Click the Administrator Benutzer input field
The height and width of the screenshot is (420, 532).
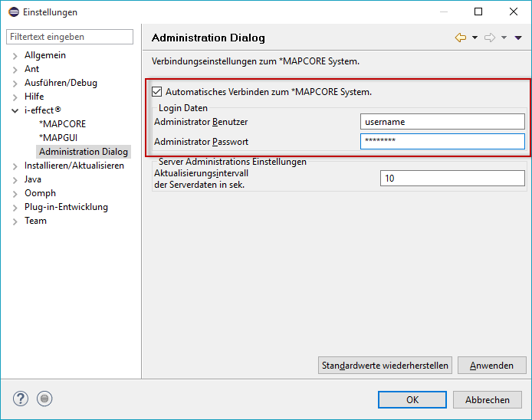point(442,121)
